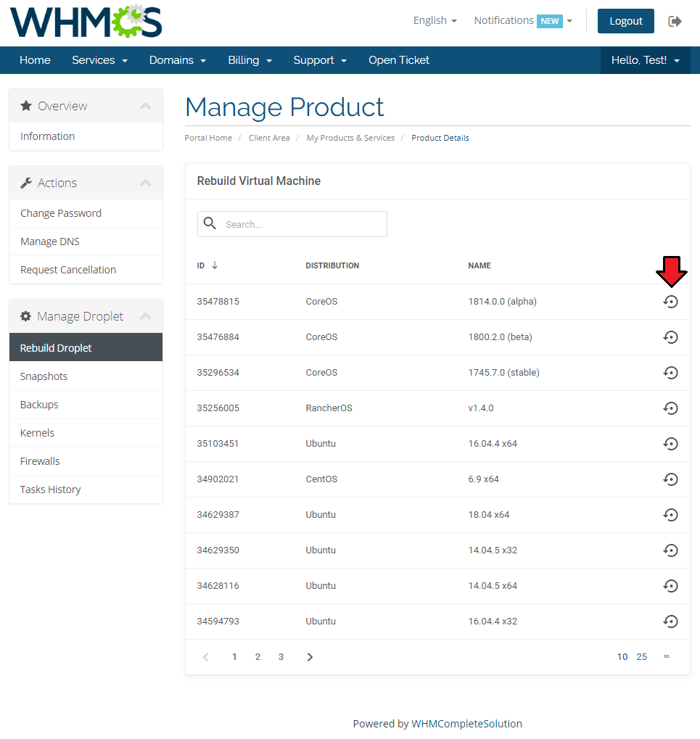This screenshot has width=700, height=739.
Task: Click rebuild icon for Ubuntu 18.04 x64
Action: pos(670,515)
